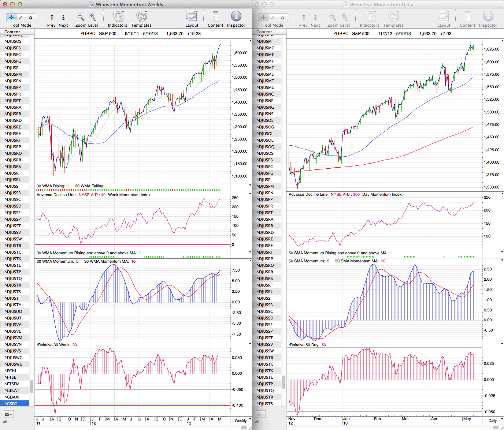Zoom in the Daily chart
504x430 pixels.
pos(344,17)
